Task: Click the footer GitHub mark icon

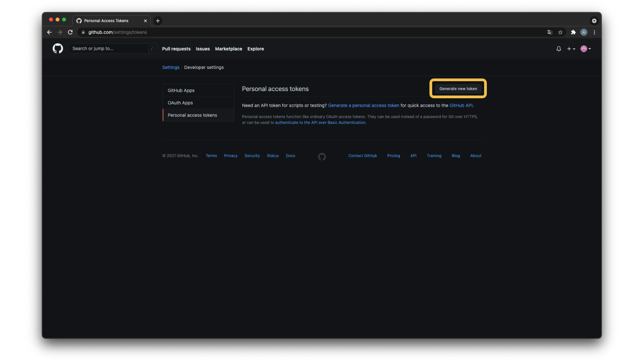Action: [x=322, y=157]
